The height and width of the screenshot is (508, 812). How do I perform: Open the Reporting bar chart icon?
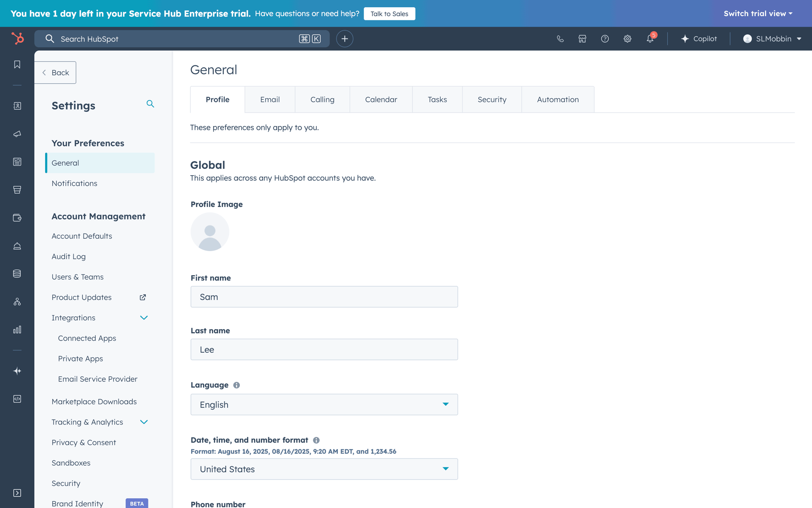(17, 330)
